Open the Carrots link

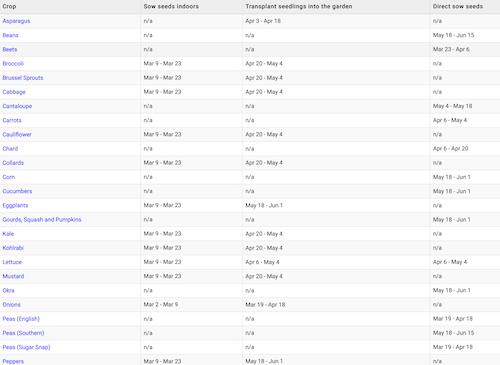tap(12, 120)
